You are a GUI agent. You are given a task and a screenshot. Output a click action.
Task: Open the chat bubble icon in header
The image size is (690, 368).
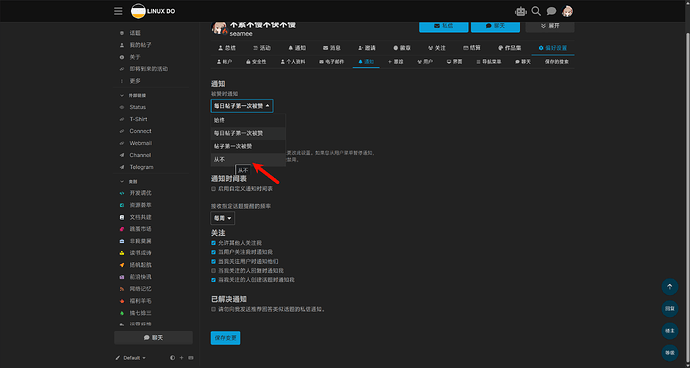coord(551,11)
